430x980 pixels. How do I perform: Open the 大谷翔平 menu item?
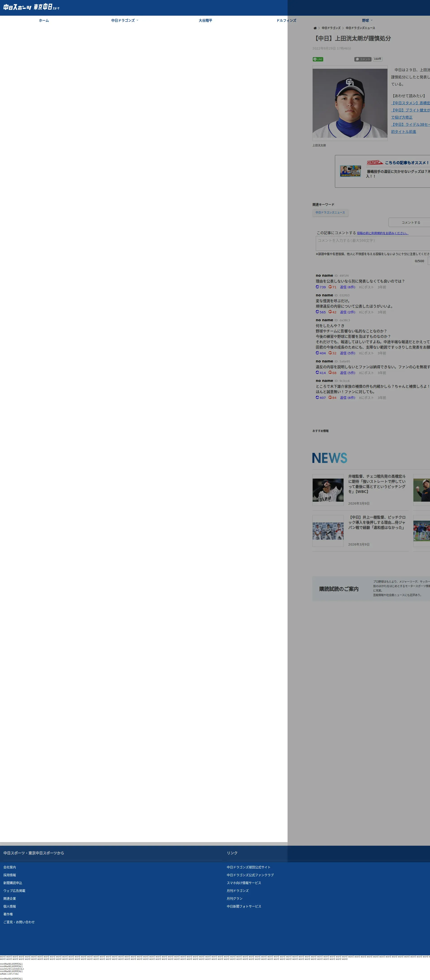(x=205, y=21)
